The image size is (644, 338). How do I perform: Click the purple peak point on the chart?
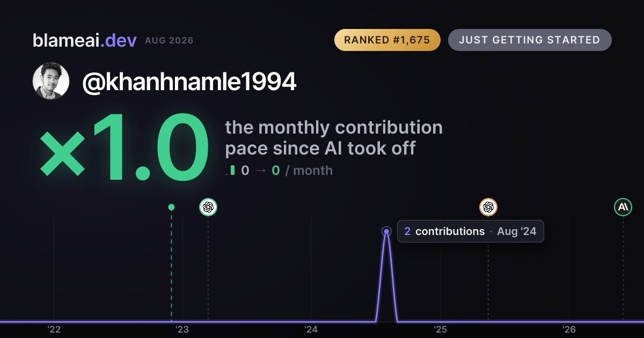[x=386, y=232]
